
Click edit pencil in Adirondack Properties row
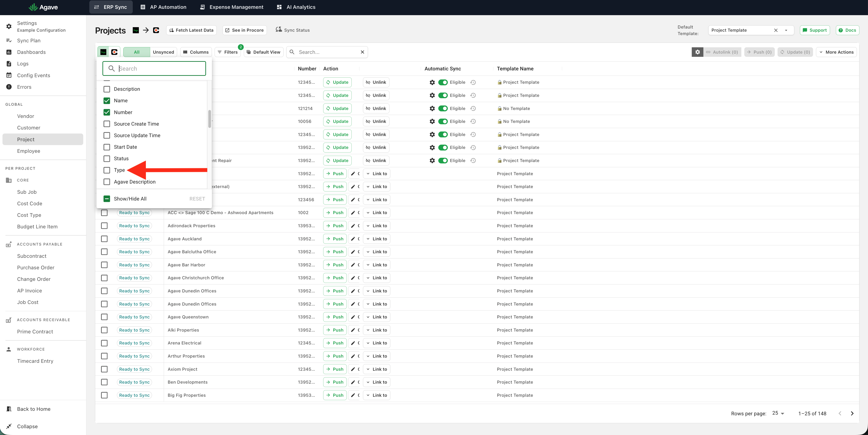tap(353, 226)
